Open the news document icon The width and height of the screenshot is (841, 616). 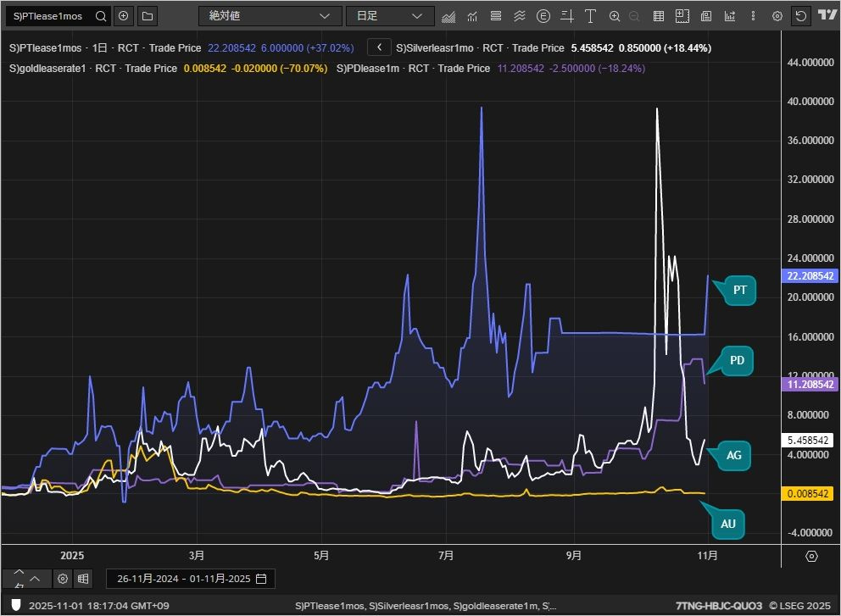click(x=706, y=16)
